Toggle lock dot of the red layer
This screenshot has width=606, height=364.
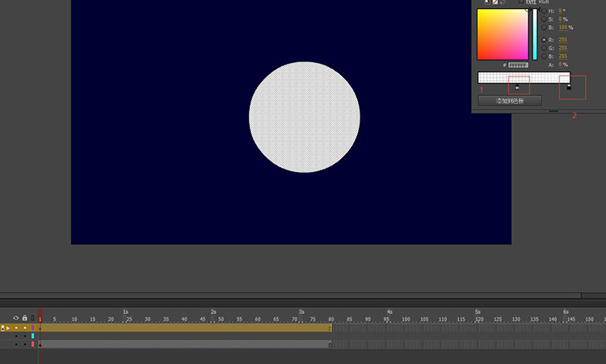pyautogui.click(x=25, y=345)
